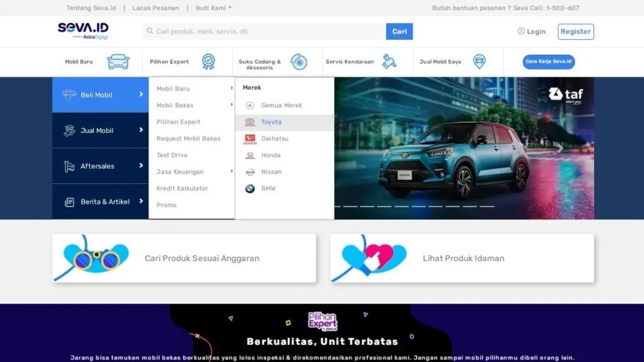This screenshot has height=362, width=644.
Task: Click the Aftersales seat icon
Action: coord(69,166)
